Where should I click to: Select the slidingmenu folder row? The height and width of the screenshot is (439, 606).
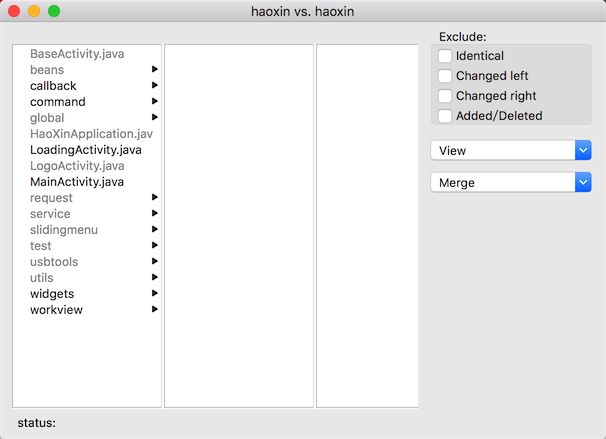pos(87,230)
